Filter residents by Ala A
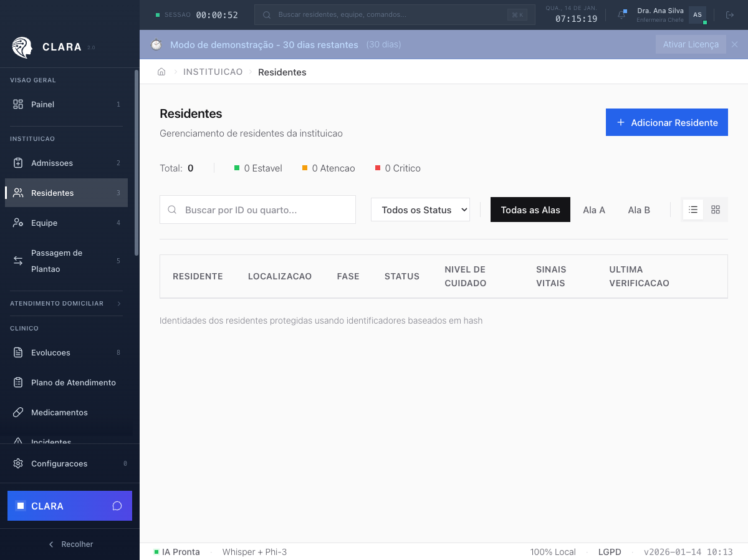 point(593,210)
